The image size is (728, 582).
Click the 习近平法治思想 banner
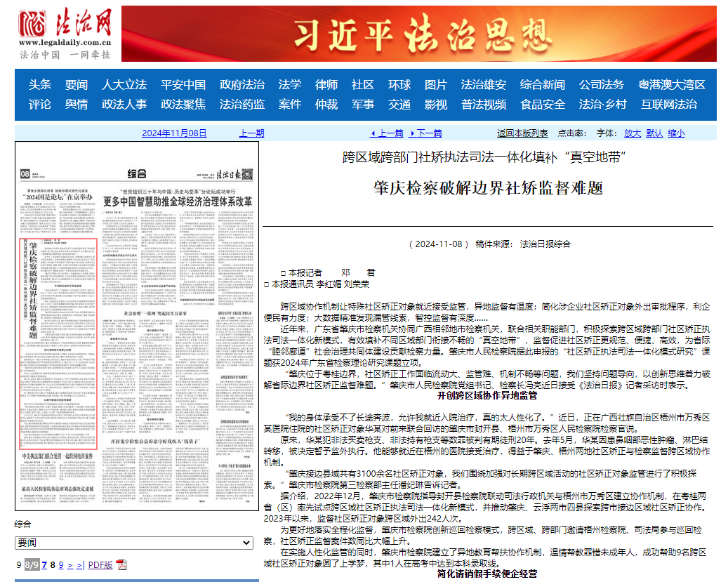click(x=419, y=34)
